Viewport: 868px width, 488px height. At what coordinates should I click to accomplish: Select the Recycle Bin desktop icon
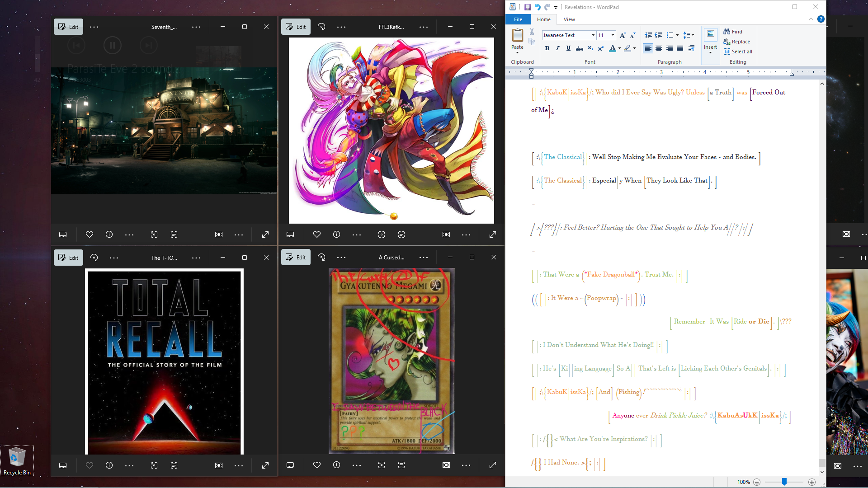coord(17,461)
